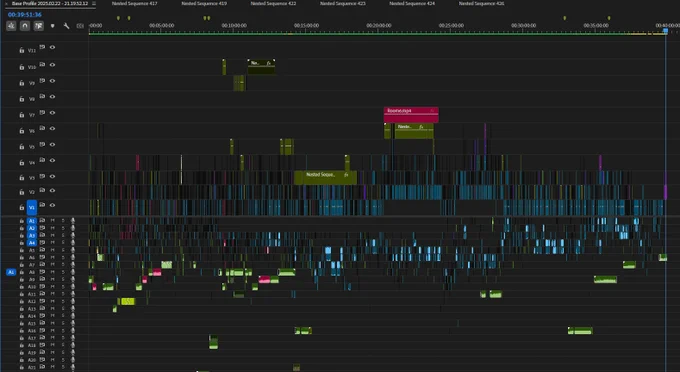Toggle V1 track visibility eye
680x372 pixels.
click(x=52, y=205)
